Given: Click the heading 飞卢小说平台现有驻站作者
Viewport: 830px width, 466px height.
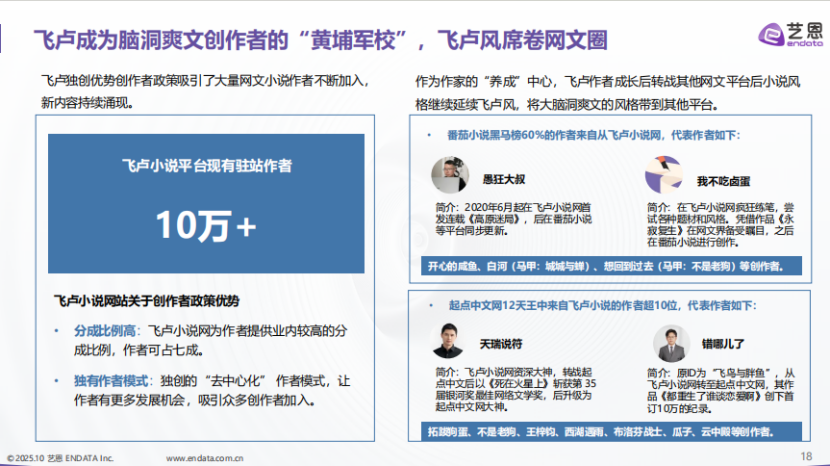Looking at the screenshot, I should 207,166.
